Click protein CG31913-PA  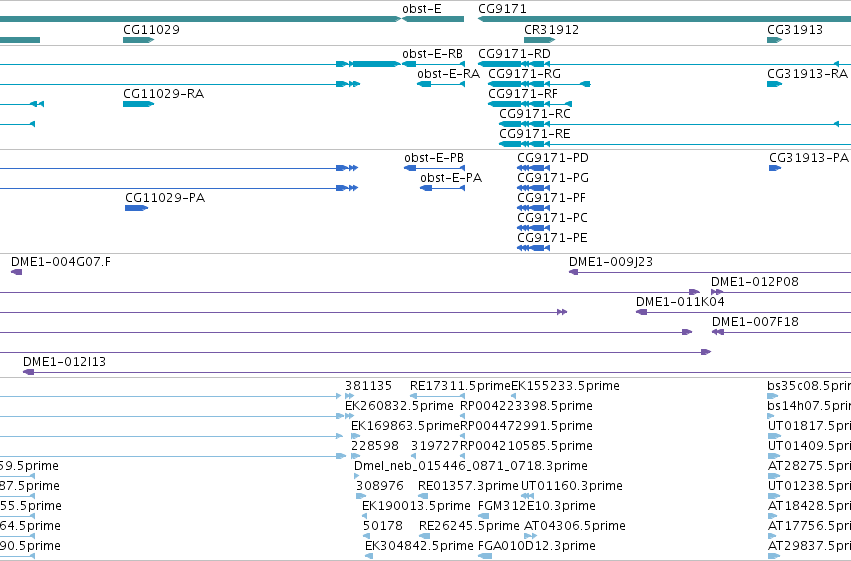[775, 168]
